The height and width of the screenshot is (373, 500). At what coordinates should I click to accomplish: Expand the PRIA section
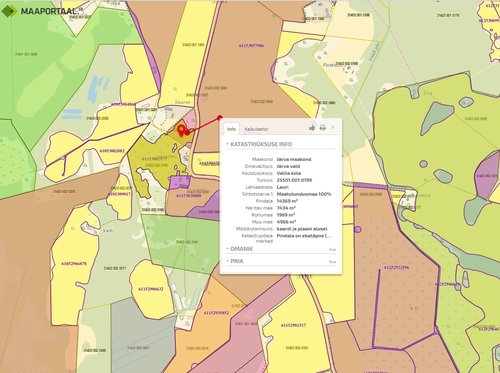235,261
